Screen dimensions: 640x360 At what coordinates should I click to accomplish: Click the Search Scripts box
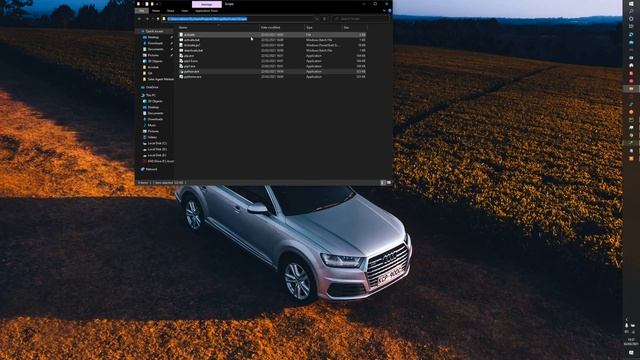(361, 19)
